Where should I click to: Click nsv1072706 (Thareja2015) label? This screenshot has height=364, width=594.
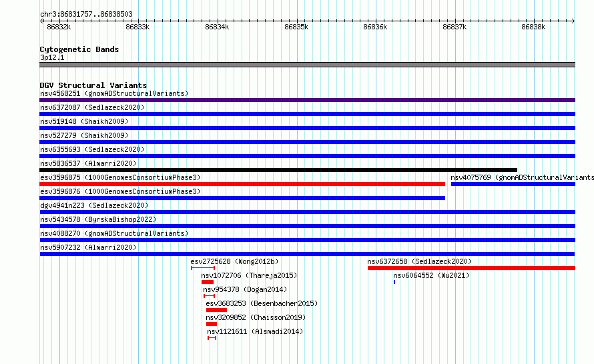point(249,275)
